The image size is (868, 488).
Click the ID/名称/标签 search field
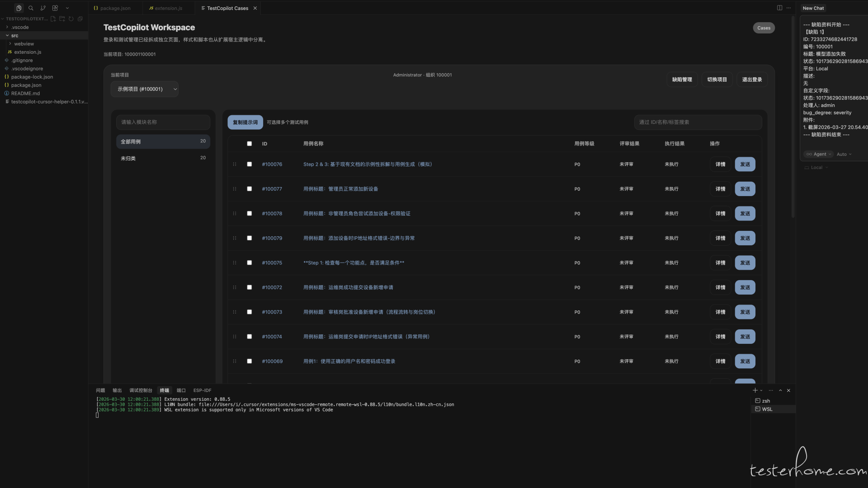(698, 122)
